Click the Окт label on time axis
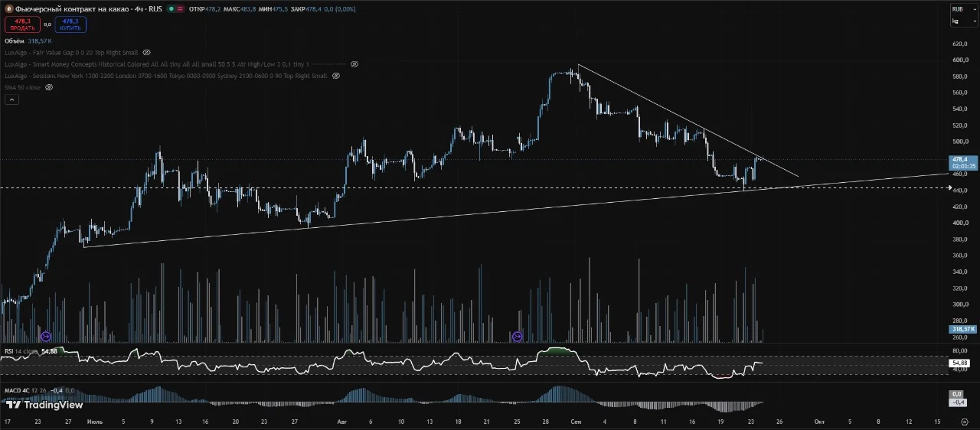 pyautogui.click(x=818, y=422)
